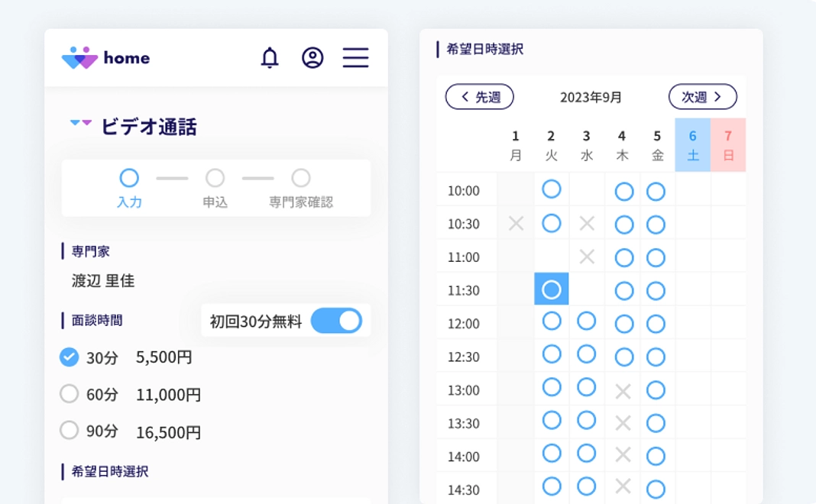Go to previous week with 先週
The image size is (816, 504).
pyautogui.click(x=480, y=97)
